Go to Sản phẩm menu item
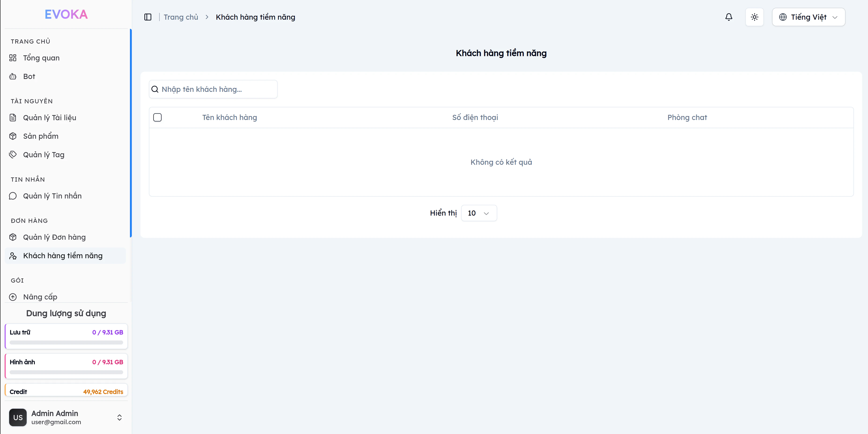Viewport: 868px width, 434px height. (x=41, y=136)
